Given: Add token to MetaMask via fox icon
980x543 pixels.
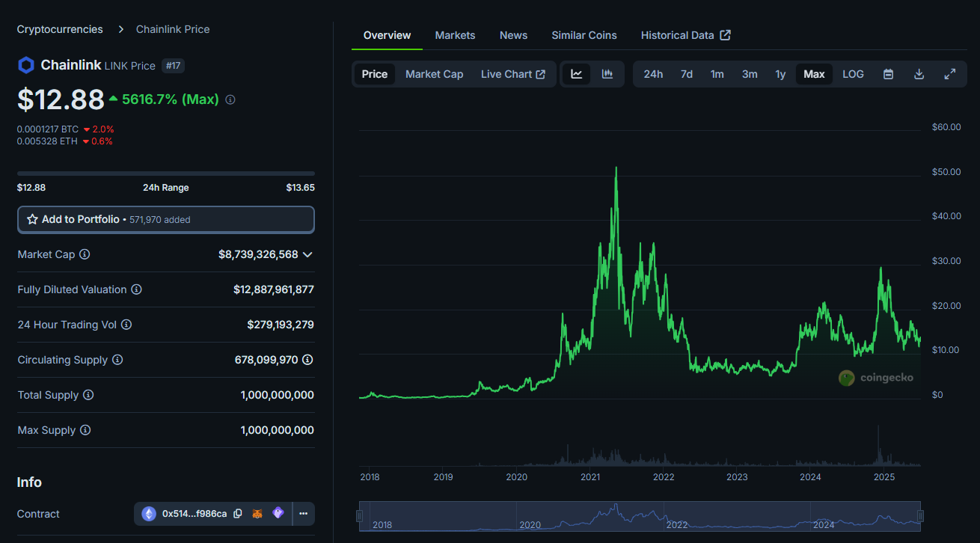Looking at the screenshot, I should (x=257, y=514).
